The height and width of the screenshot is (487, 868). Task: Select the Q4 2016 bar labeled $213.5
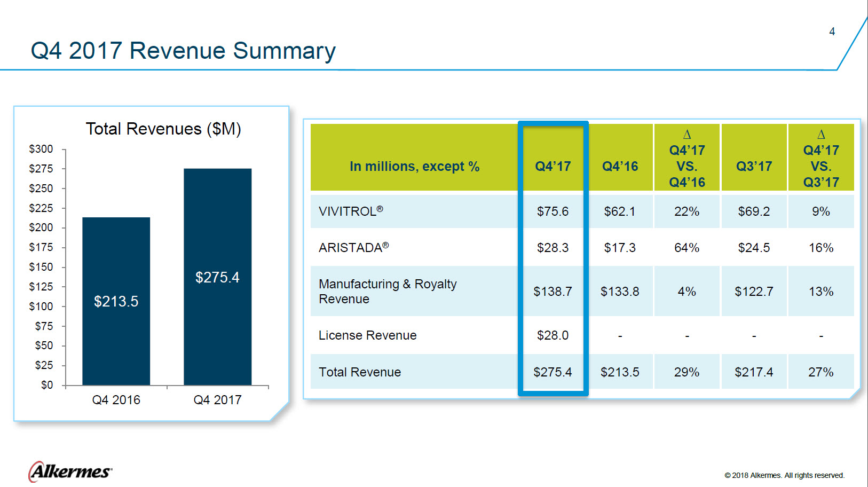(x=116, y=301)
